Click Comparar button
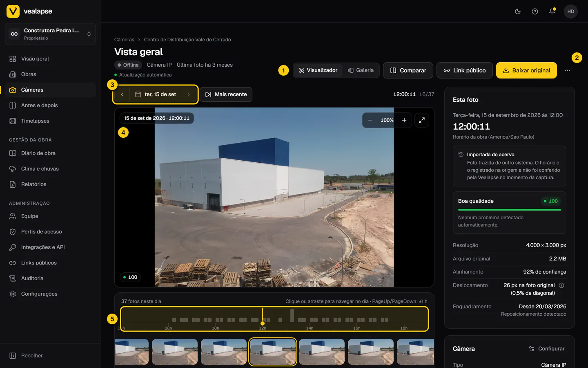Image resolution: width=588 pixels, height=368 pixels. click(408, 70)
